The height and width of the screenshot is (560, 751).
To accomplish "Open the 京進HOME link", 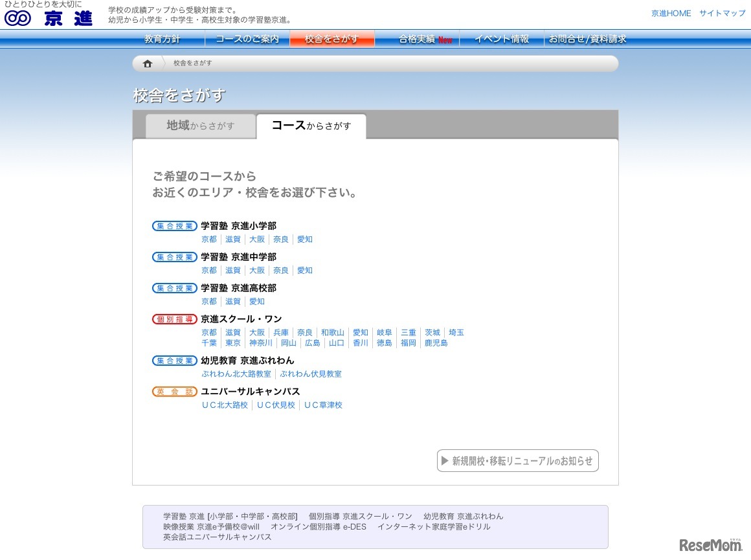I will point(671,13).
